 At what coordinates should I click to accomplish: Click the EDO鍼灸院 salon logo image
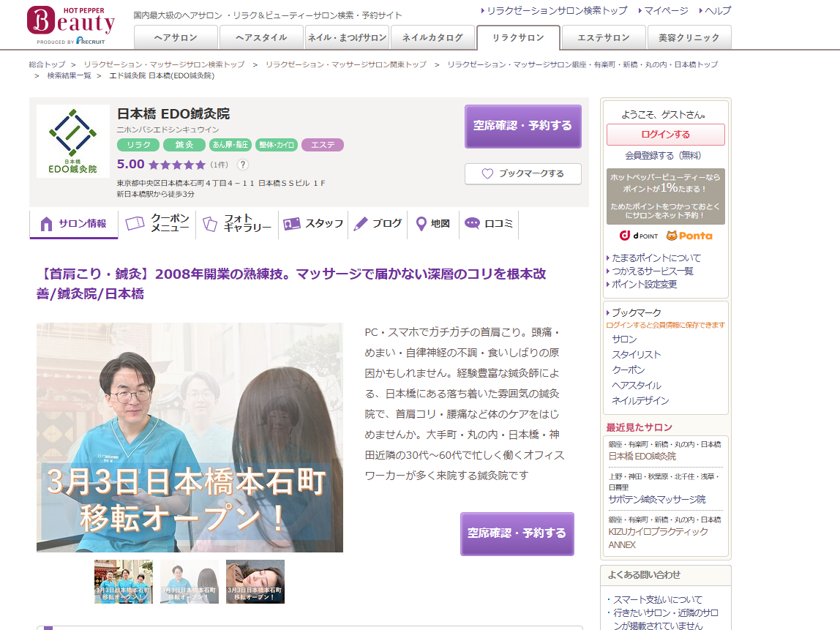pos(72,141)
